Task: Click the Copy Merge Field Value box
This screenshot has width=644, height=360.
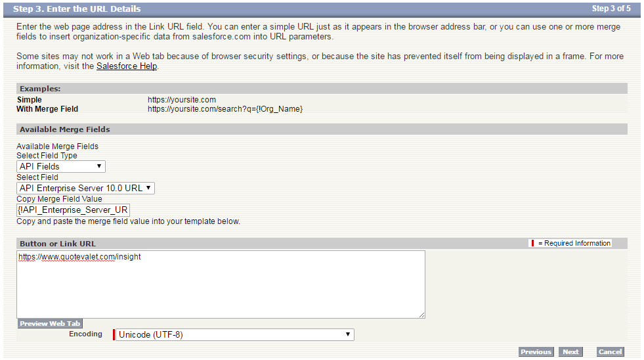Action: (x=74, y=210)
